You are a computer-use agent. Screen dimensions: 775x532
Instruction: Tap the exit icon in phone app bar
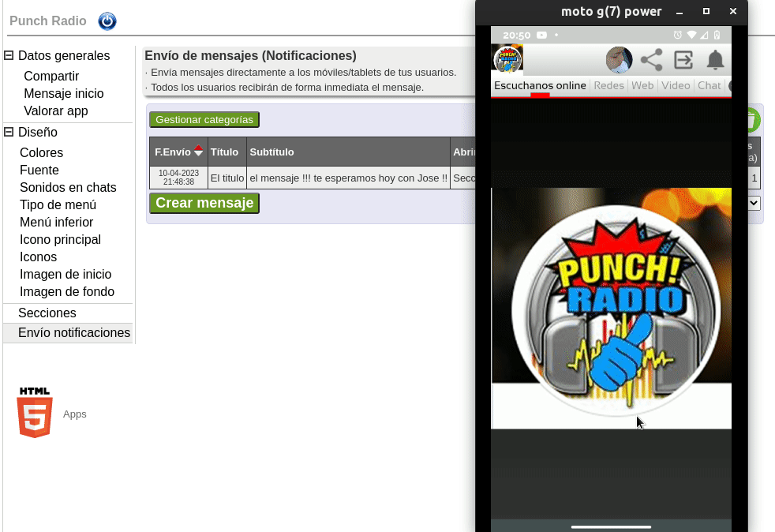tap(683, 60)
